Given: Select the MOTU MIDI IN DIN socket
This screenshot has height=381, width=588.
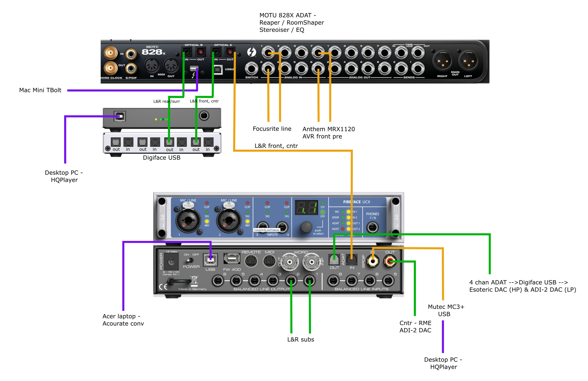Looking at the screenshot, I should coord(152,66).
